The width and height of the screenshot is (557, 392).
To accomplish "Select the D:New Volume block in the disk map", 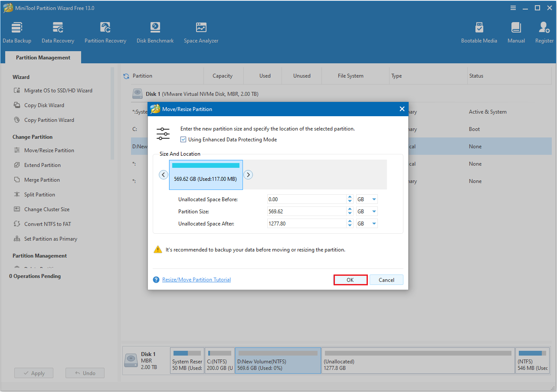I will (x=278, y=360).
